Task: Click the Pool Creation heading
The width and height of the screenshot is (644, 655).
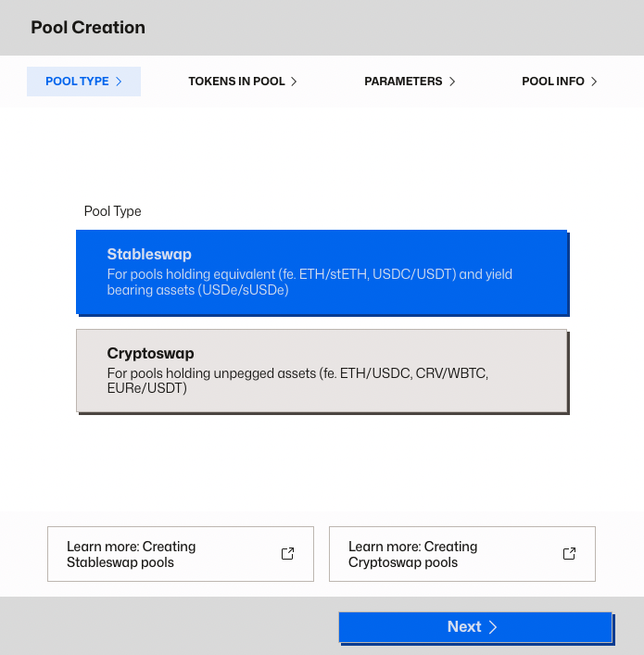Action: click(88, 27)
